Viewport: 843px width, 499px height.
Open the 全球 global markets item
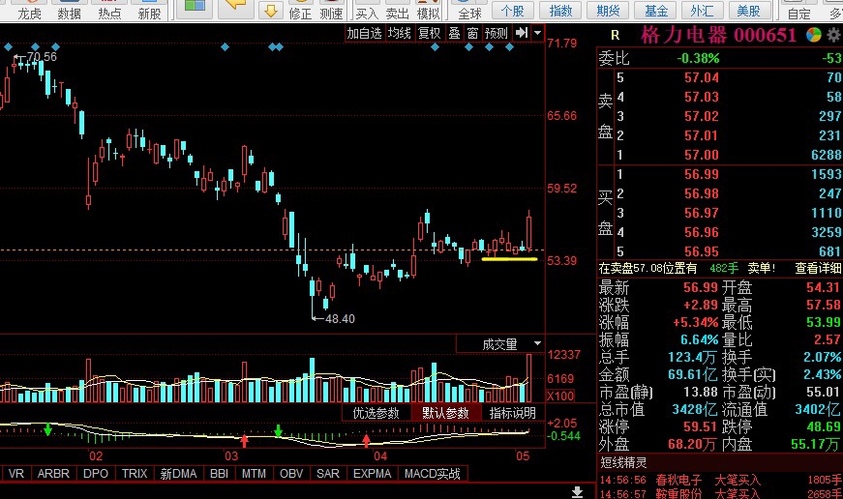coord(469,13)
